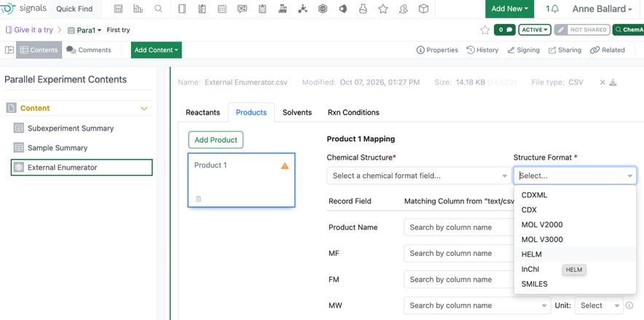Pick InChI in the Structure Format list
The width and height of the screenshot is (644, 320).
[575, 269]
